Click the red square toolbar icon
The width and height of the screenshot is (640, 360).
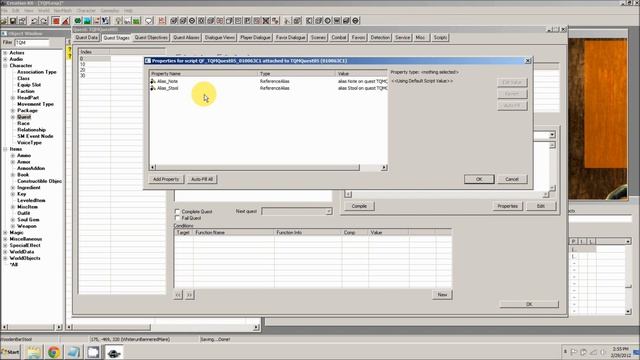point(56,20)
